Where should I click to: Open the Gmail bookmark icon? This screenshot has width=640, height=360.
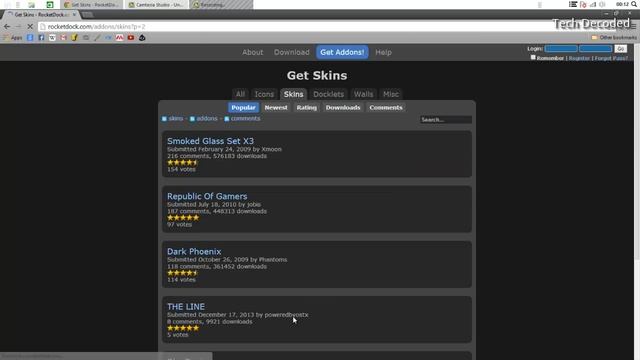click(63, 38)
